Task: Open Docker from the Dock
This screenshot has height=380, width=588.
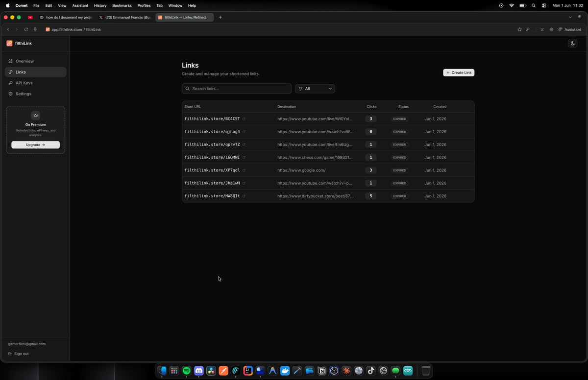Action: point(285,371)
